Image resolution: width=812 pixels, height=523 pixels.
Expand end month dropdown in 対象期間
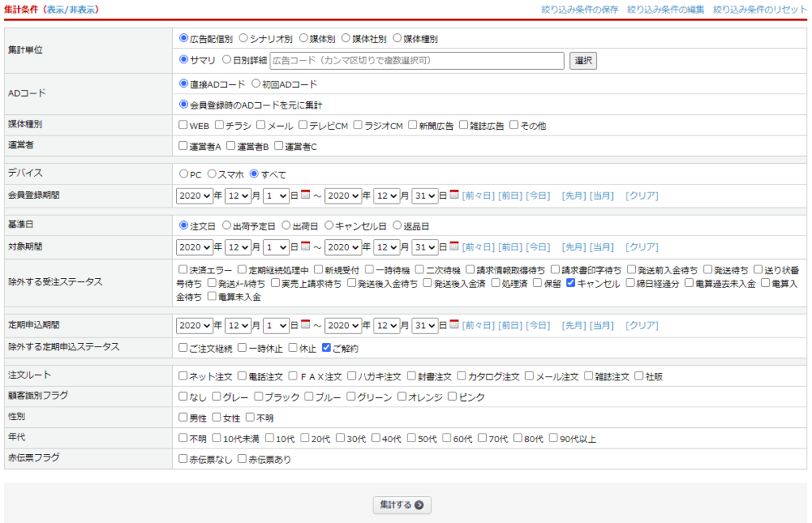[x=391, y=246]
